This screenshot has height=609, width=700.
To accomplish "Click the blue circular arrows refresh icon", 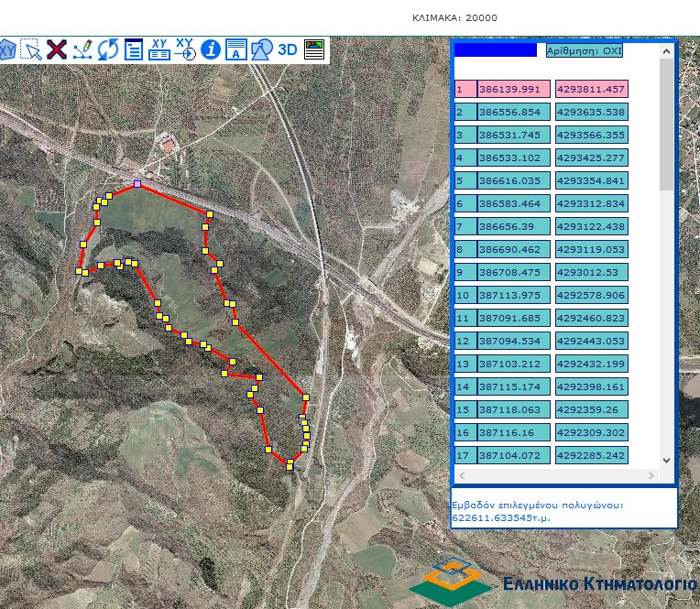I will point(108,49).
